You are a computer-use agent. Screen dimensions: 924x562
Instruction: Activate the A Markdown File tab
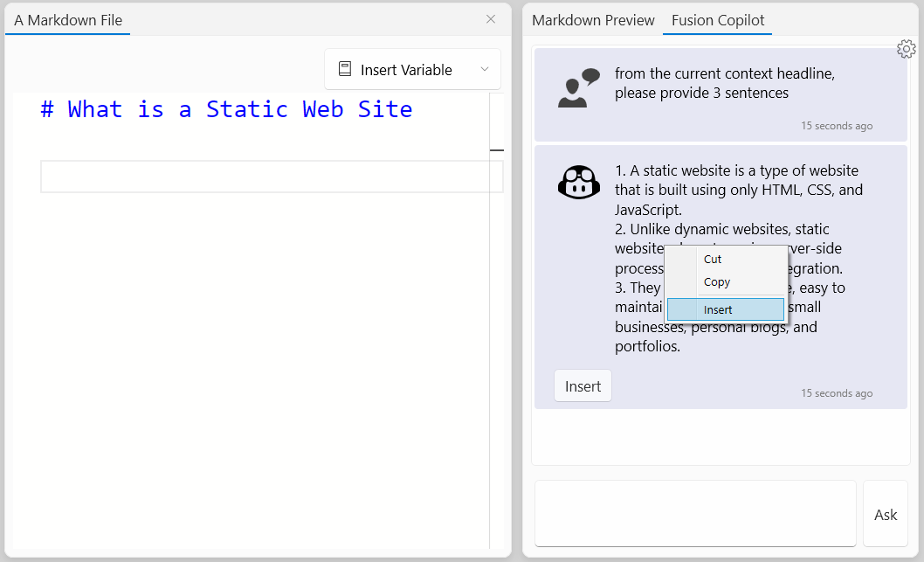[x=68, y=20]
